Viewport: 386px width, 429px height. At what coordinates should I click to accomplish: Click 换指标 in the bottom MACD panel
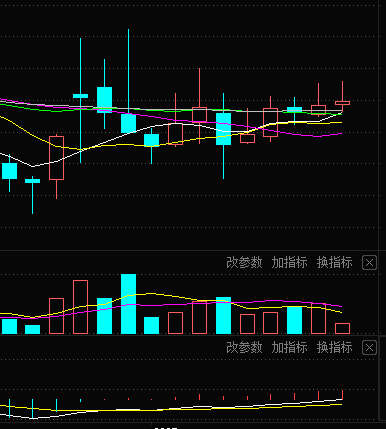tap(334, 348)
